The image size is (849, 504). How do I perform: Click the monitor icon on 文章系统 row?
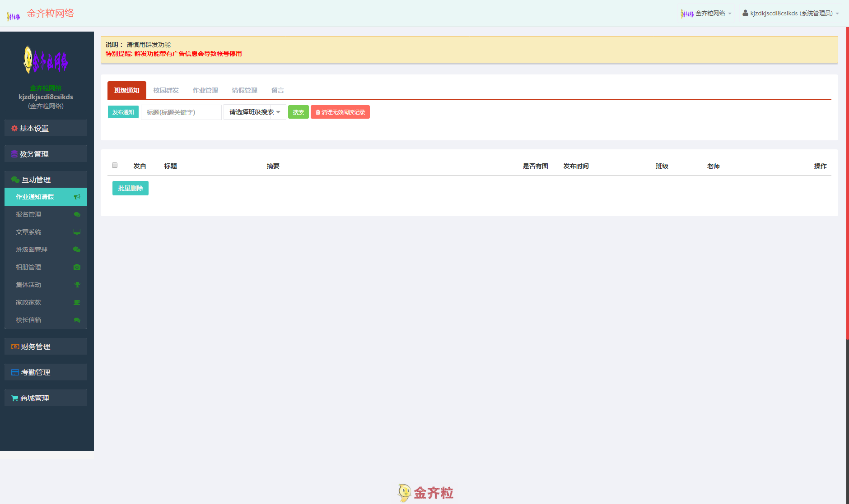(77, 232)
